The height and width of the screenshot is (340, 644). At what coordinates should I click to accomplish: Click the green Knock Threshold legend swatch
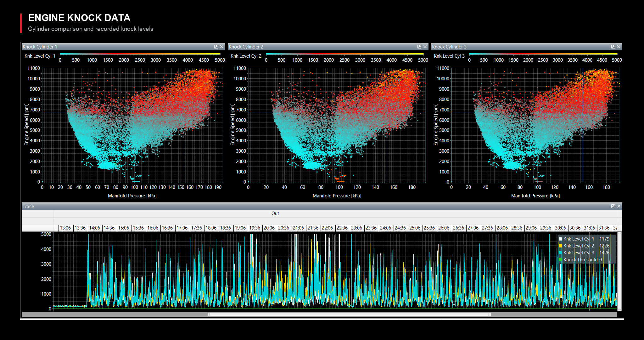pos(560,260)
